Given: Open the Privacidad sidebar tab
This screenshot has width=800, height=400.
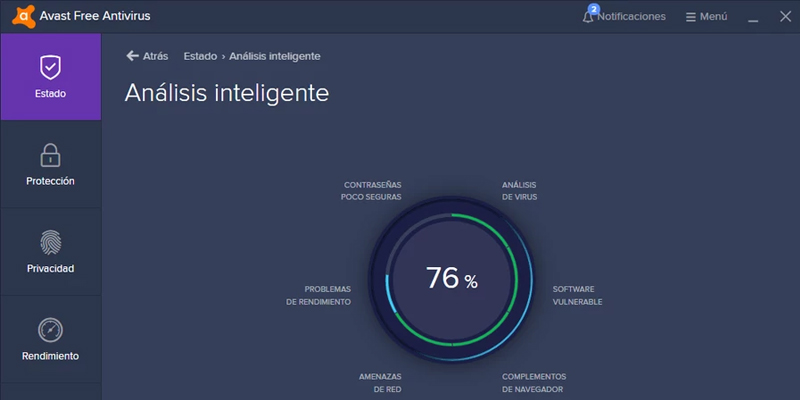Looking at the screenshot, I should 51,252.
